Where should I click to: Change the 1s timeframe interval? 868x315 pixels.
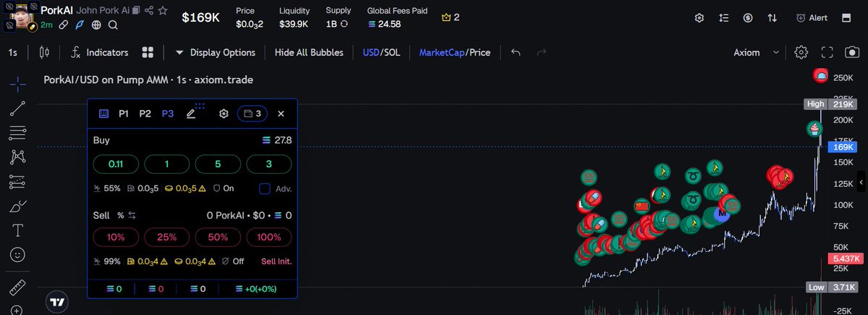[x=13, y=52]
